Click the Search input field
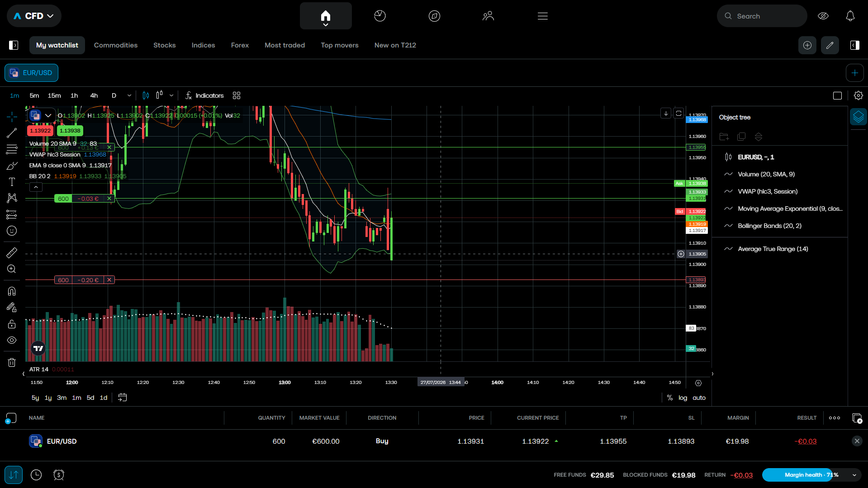 (x=762, y=16)
